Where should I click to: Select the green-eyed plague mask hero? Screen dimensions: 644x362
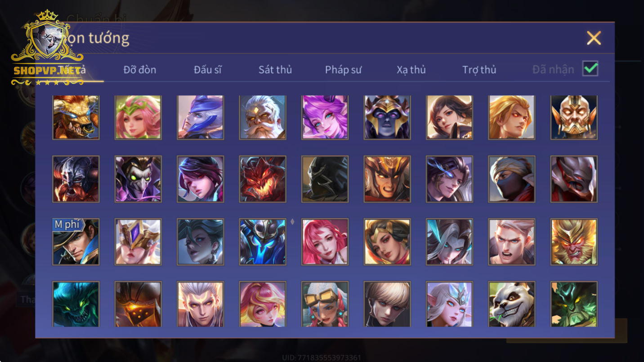(138, 179)
